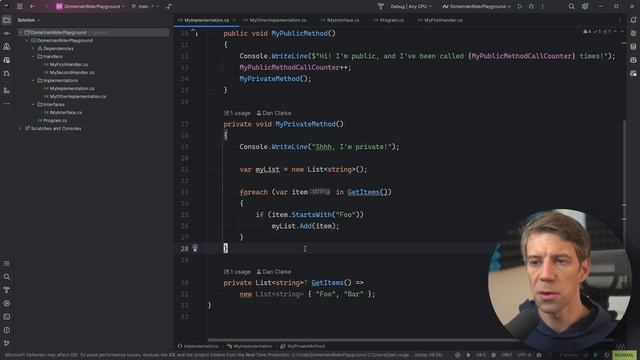The image size is (640, 360).
Task: Click Dan Clarke author lens above GetItems
Action: pyautogui.click(x=274, y=272)
